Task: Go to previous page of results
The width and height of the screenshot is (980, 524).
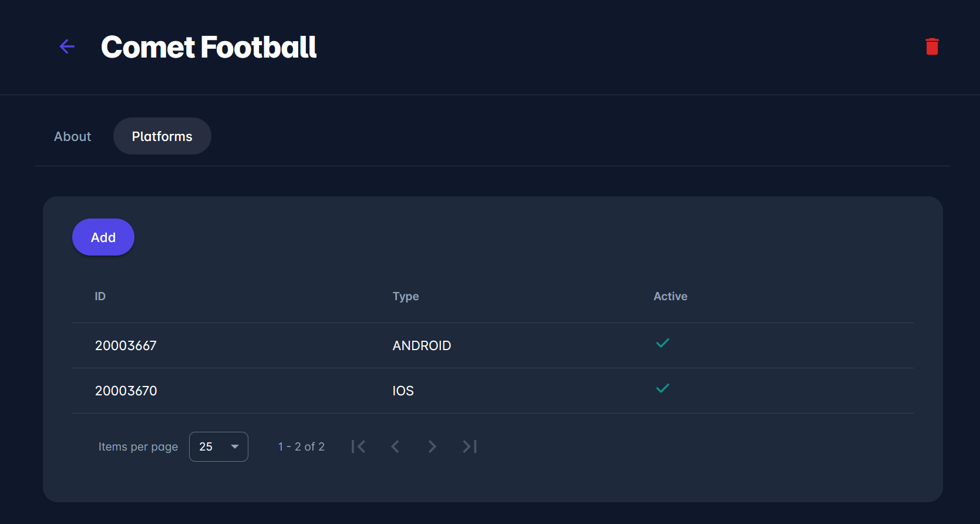Action: tap(395, 446)
